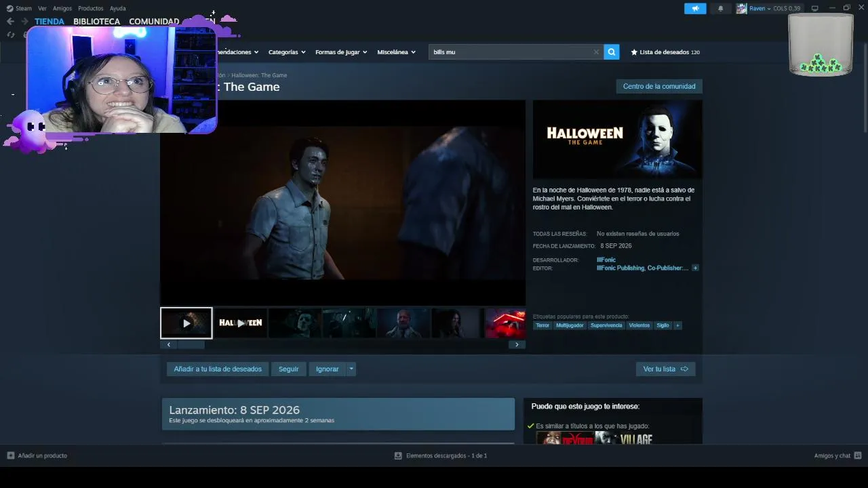Select the Violentos tag
Screen dimensions: 868x488
point(639,325)
